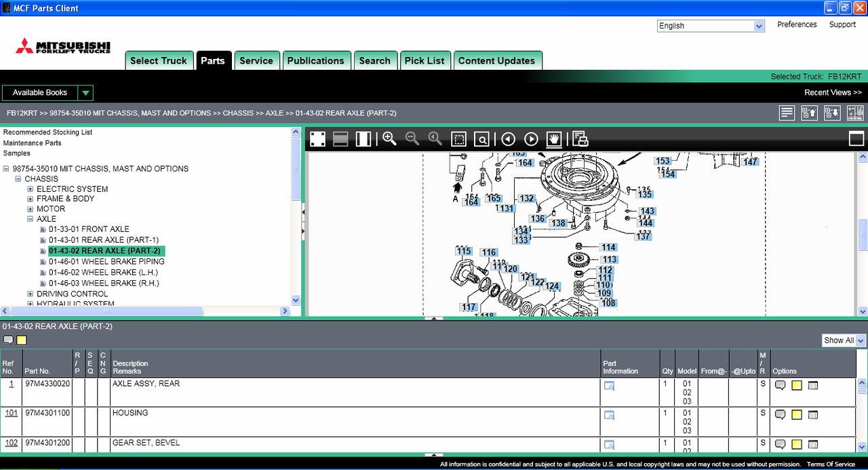The width and height of the screenshot is (868, 470).
Task: Click the grayed reset zoom magnifier
Action: (x=435, y=139)
